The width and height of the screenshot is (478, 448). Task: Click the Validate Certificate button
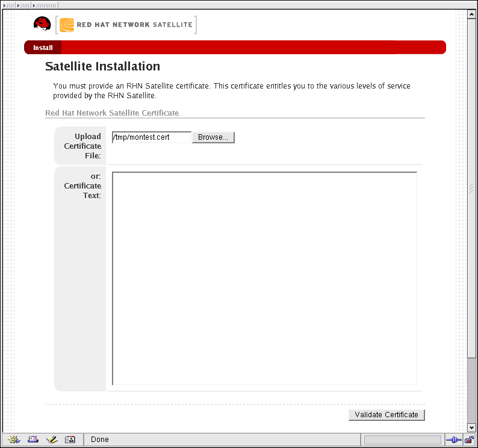point(386,415)
